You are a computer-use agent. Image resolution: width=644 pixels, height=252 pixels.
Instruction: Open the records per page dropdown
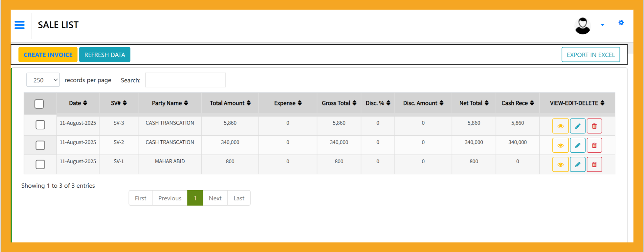click(x=43, y=80)
